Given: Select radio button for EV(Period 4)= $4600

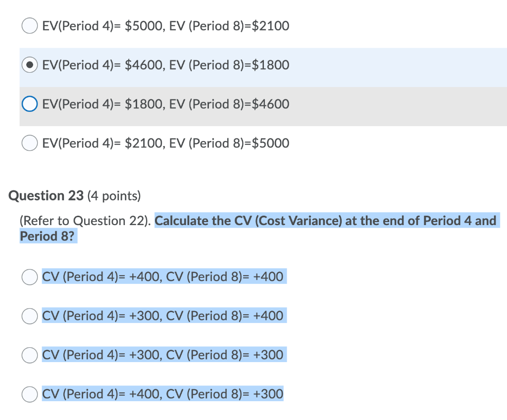Looking at the screenshot, I should coord(30,65).
